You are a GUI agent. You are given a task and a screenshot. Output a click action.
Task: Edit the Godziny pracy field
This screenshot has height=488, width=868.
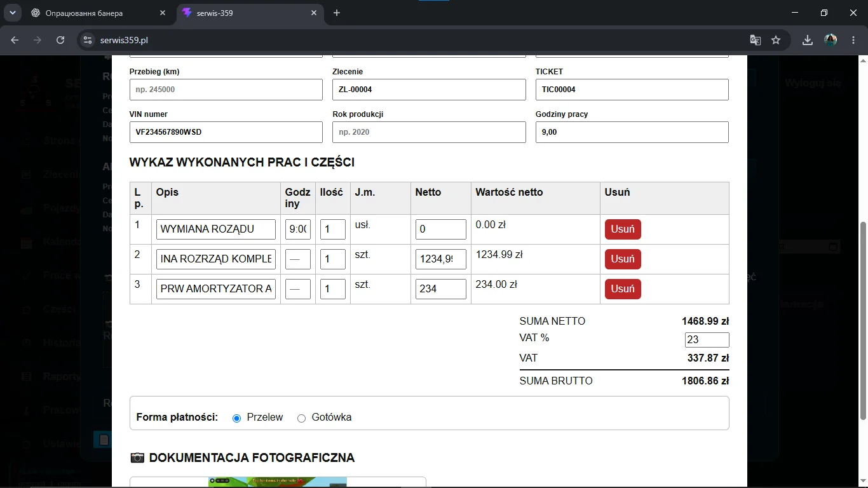point(632,132)
